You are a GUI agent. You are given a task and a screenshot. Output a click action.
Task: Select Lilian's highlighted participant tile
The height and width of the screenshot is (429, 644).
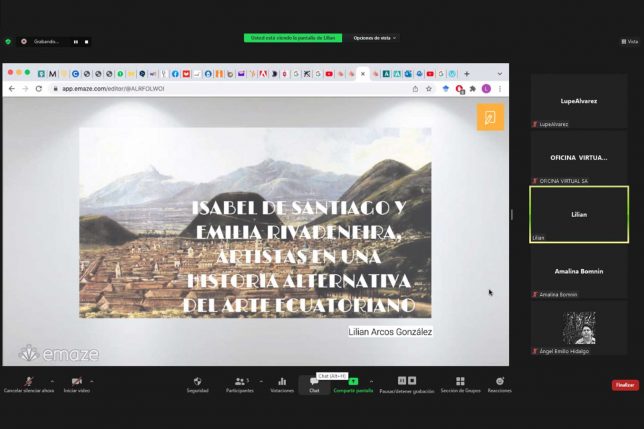click(x=579, y=214)
